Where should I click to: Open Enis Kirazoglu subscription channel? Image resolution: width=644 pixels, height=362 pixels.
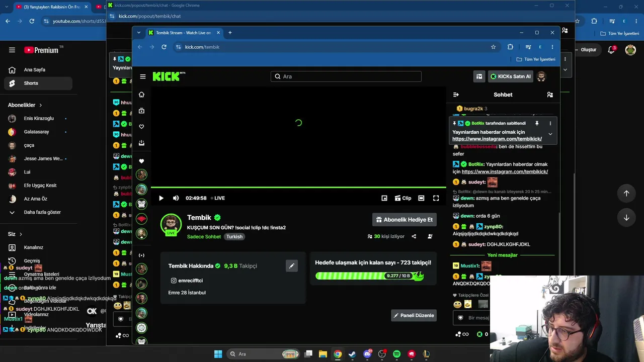pos(38,119)
